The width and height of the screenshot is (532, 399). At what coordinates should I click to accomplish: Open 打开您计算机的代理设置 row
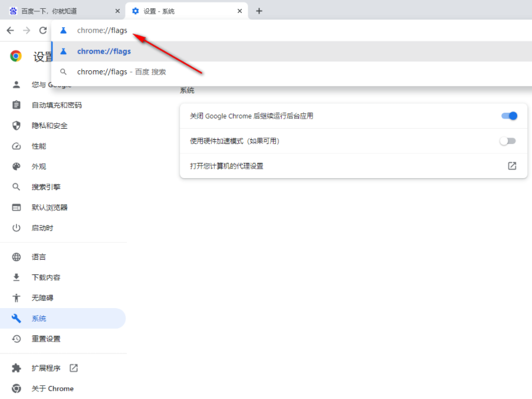click(x=353, y=166)
